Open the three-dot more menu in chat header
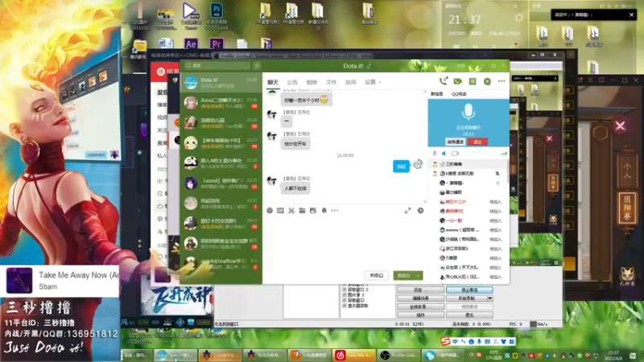Screen dimensions: 644x362 click(x=502, y=81)
